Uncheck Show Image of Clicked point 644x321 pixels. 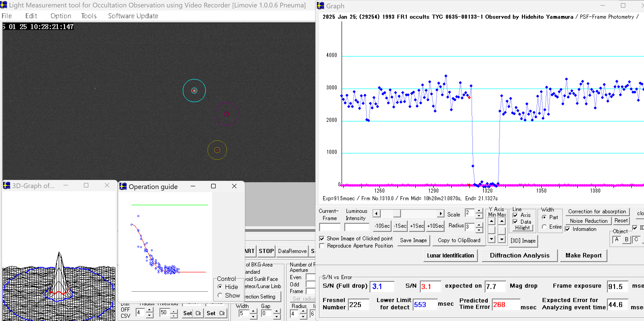(322, 239)
